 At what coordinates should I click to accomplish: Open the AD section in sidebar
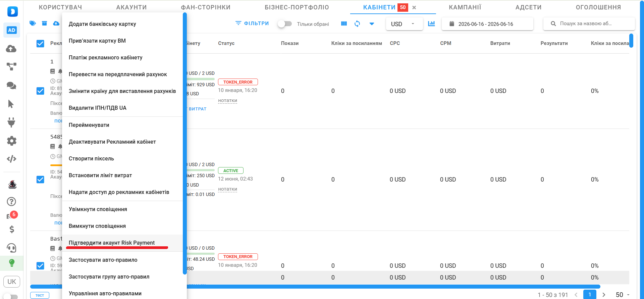11,30
